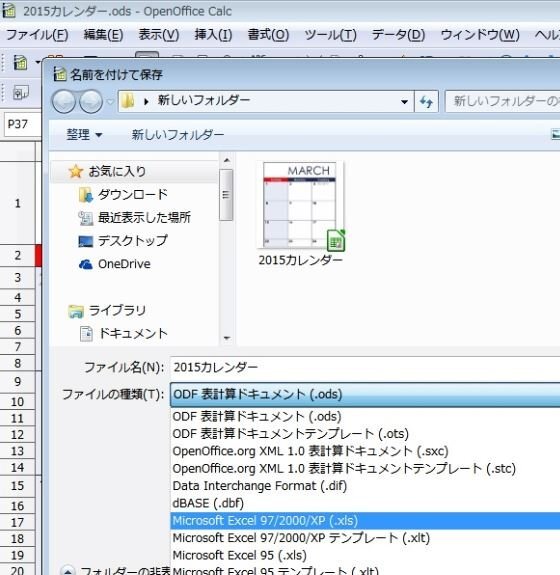Click the ファイルの種類 combo box

click(x=365, y=394)
